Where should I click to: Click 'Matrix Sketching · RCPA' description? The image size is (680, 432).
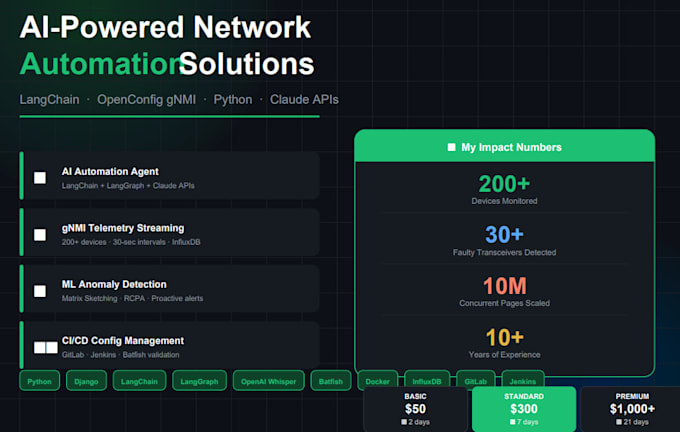[132, 298]
